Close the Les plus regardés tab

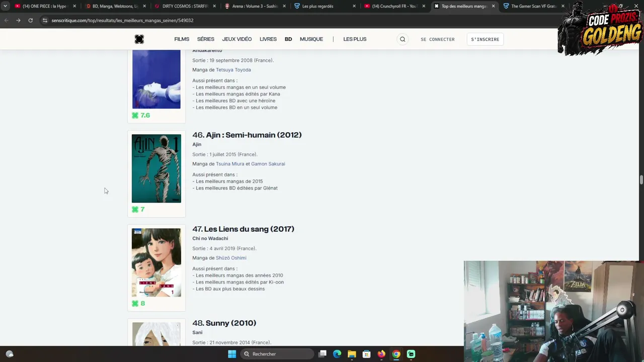354,7
